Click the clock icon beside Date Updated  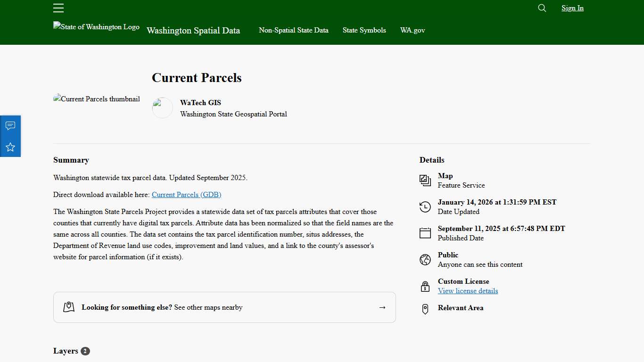point(425,206)
